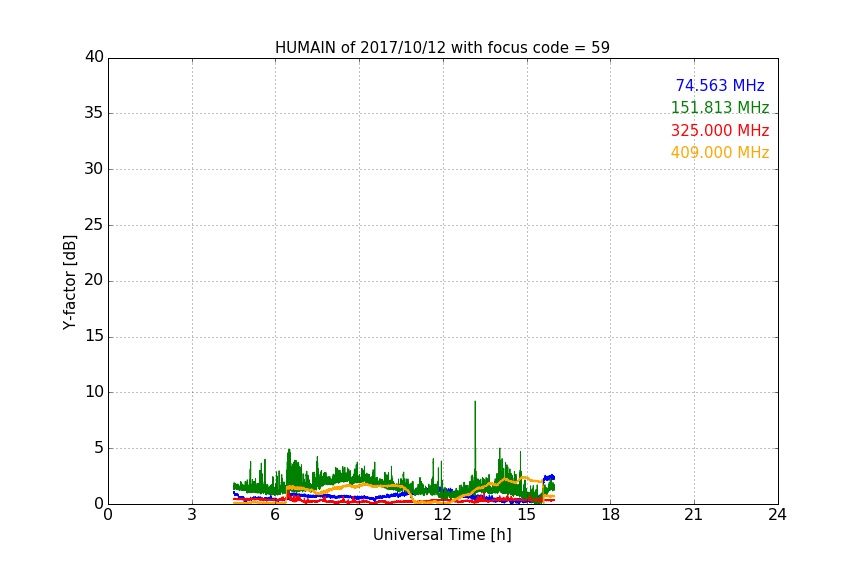The height and width of the screenshot is (576, 864).
Task: Click the x-axis tick value 12
Action: (x=442, y=515)
